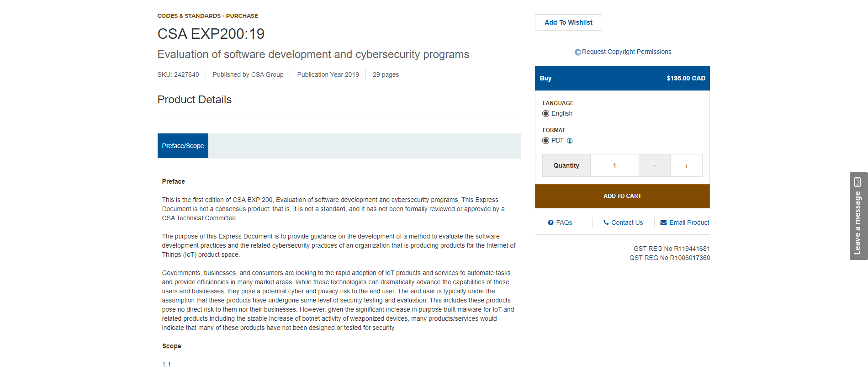The image size is (868, 371).
Task: Select the PDF format radio button
Action: [x=545, y=141]
